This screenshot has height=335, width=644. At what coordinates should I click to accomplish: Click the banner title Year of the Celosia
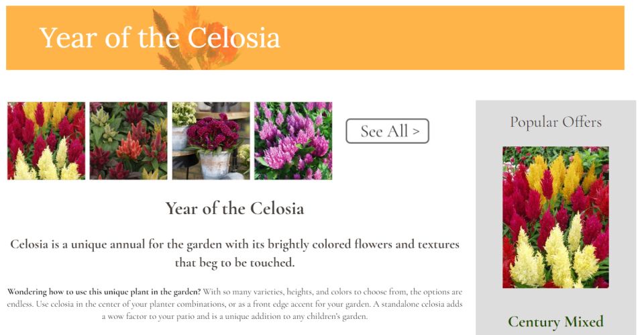tap(160, 38)
